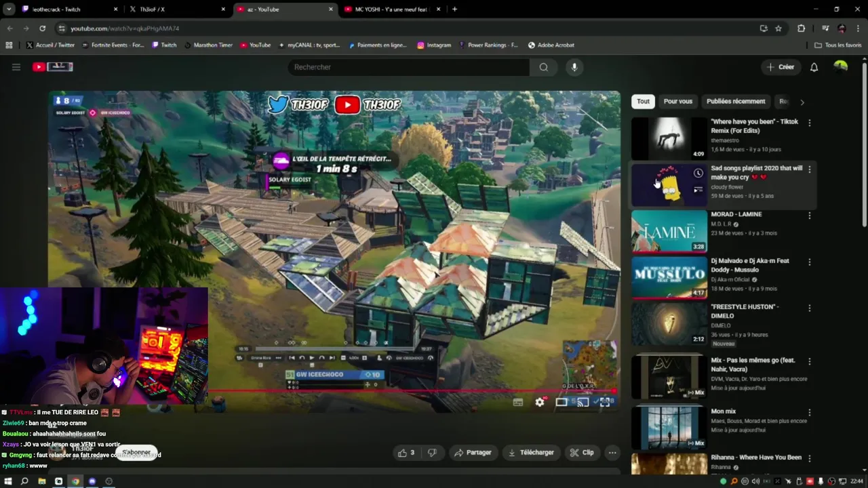Open options for Mix - Pas les mêmes go
The image size is (868, 488).
click(x=809, y=362)
